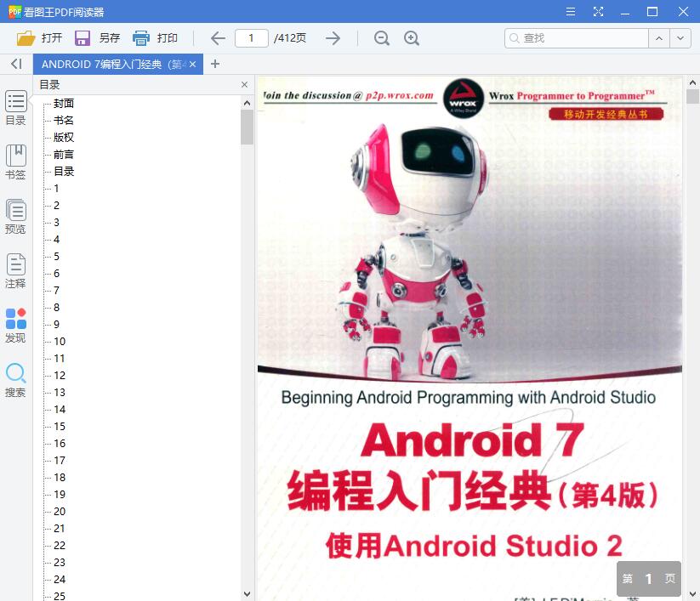This screenshot has height=601, width=700.
Task: Open the 书签 bookmarks panel
Action: click(15, 163)
